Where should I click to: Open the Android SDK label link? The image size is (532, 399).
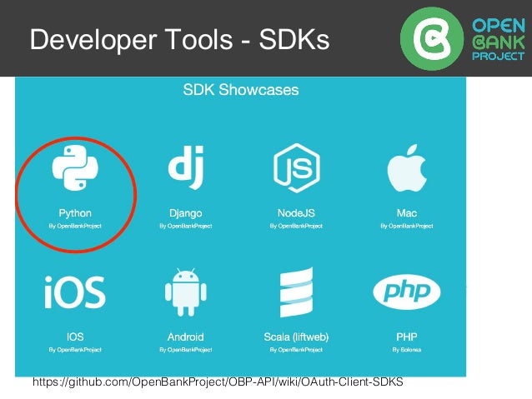click(186, 337)
